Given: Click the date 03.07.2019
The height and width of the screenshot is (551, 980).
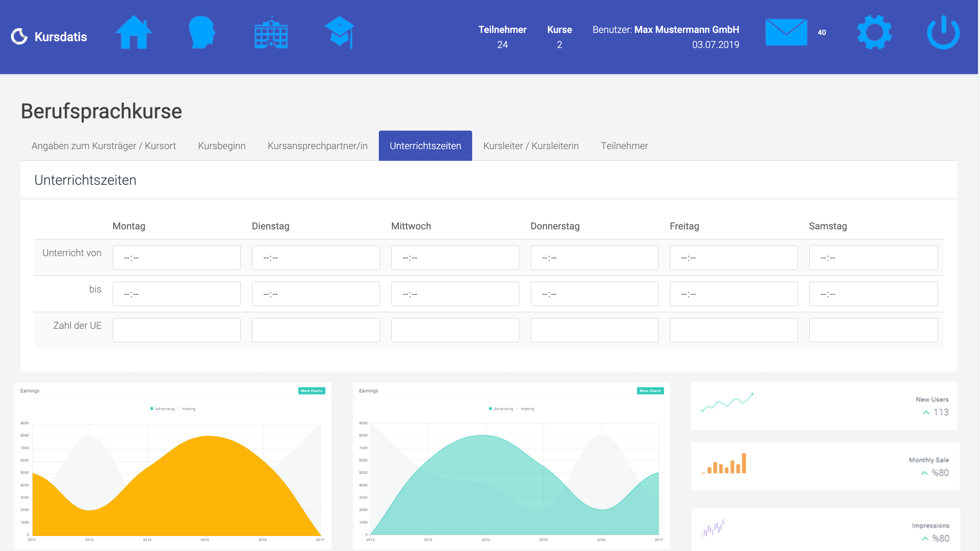Looking at the screenshot, I should tap(715, 45).
